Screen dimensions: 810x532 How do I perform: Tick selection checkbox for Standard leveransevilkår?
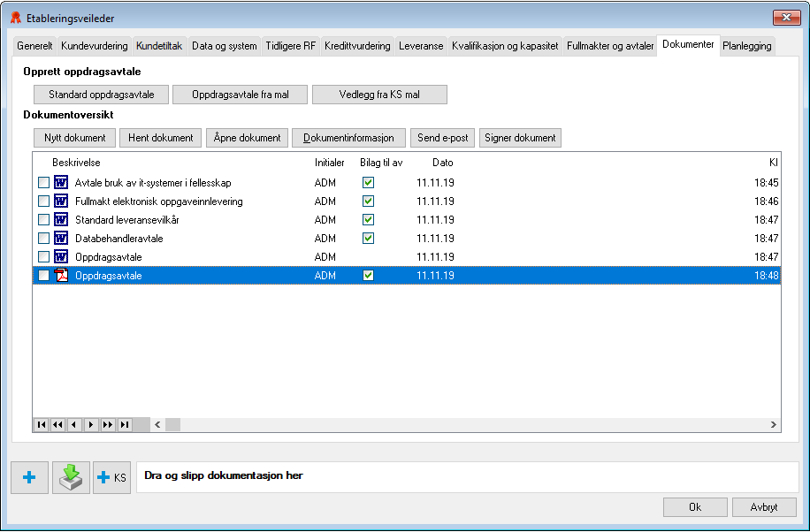(44, 219)
